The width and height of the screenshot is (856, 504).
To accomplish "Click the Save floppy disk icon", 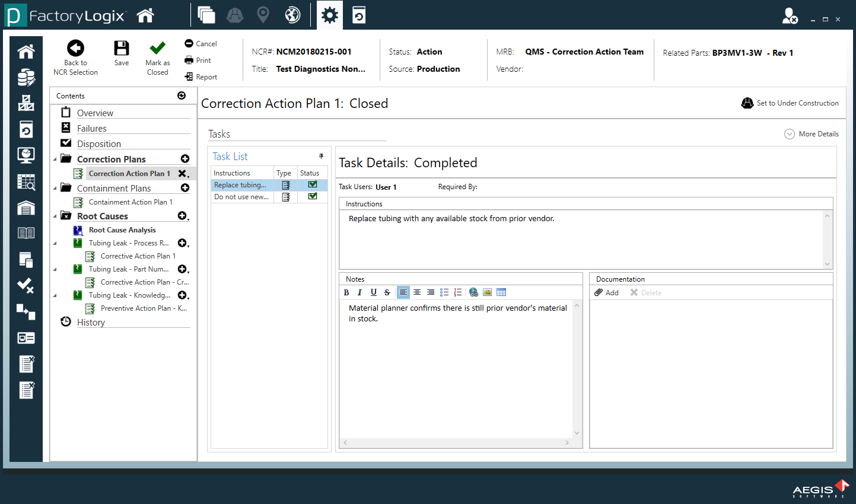I will (122, 49).
